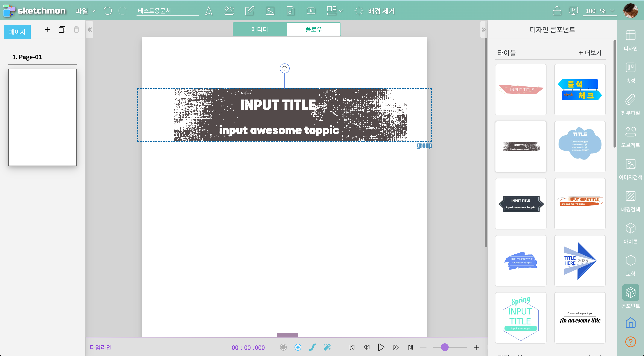Click the rotate handle above selected group

tap(284, 68)
